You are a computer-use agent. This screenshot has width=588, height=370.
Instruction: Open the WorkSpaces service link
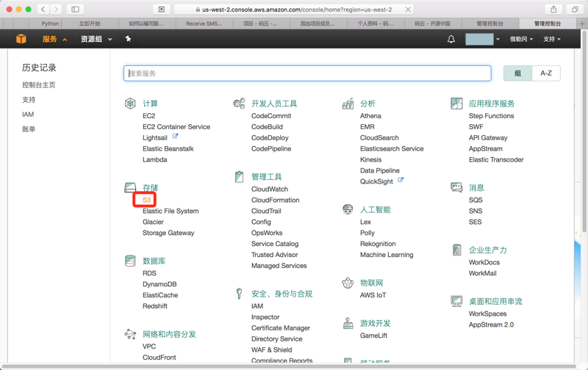[x=487, y=313]
